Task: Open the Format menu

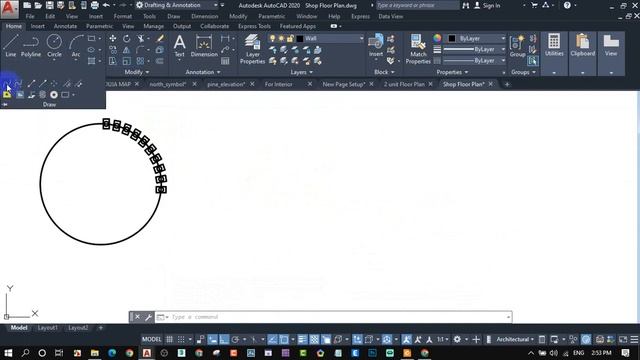Action: pos(122,16)
